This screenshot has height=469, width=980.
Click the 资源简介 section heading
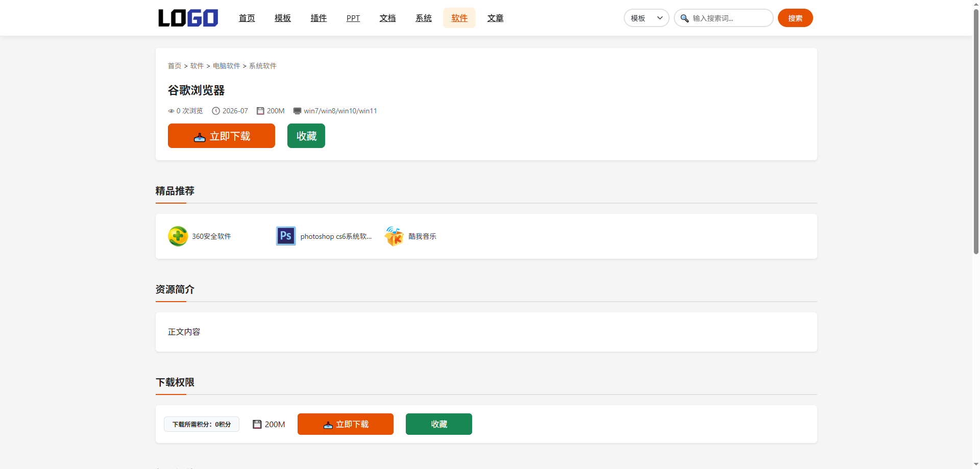[x=175, y=289]
